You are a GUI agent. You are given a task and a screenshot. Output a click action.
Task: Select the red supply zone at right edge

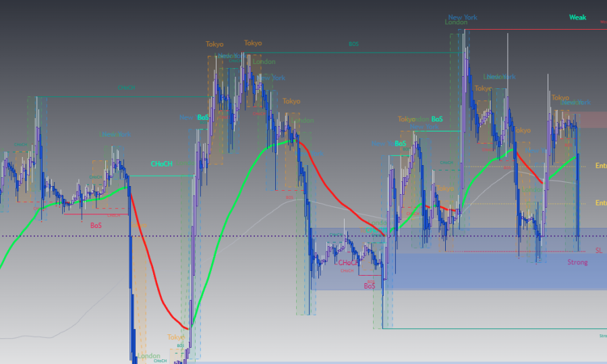pyautogui.click(x=594, y=120)
